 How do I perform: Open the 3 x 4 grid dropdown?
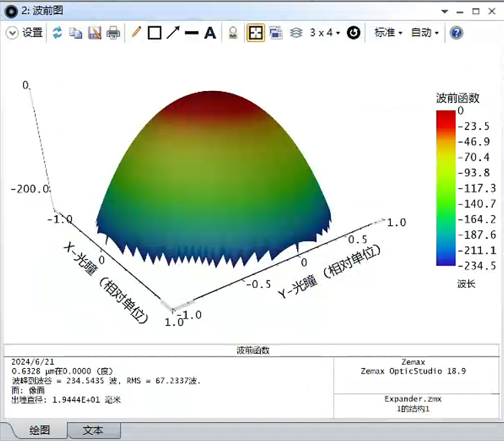325,32
